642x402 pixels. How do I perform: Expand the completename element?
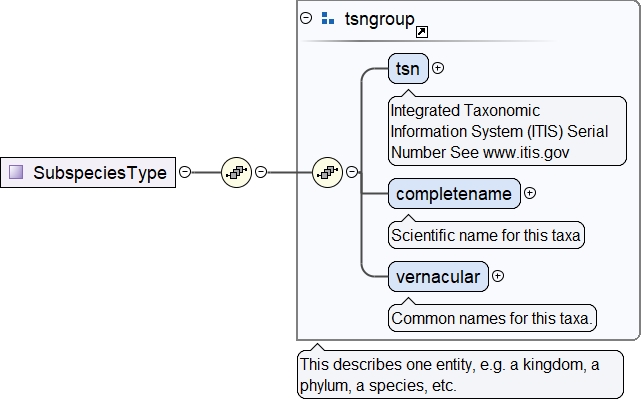pyautogui.click(x=530, y=193)
